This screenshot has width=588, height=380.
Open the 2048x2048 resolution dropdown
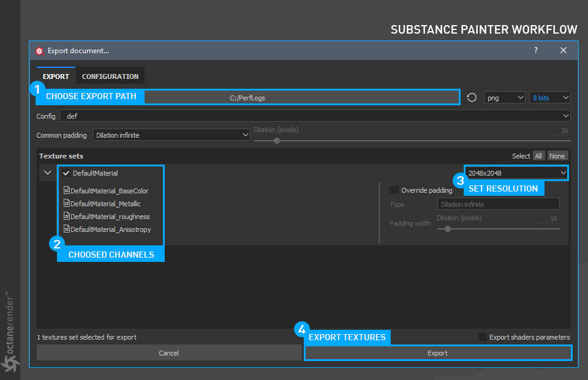[x=516, y=173]
